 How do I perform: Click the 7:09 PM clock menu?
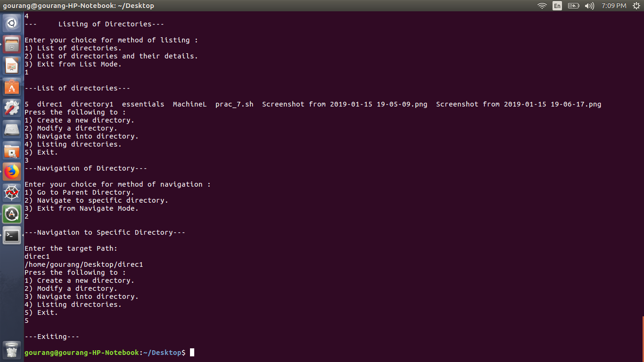pos(614,6)
